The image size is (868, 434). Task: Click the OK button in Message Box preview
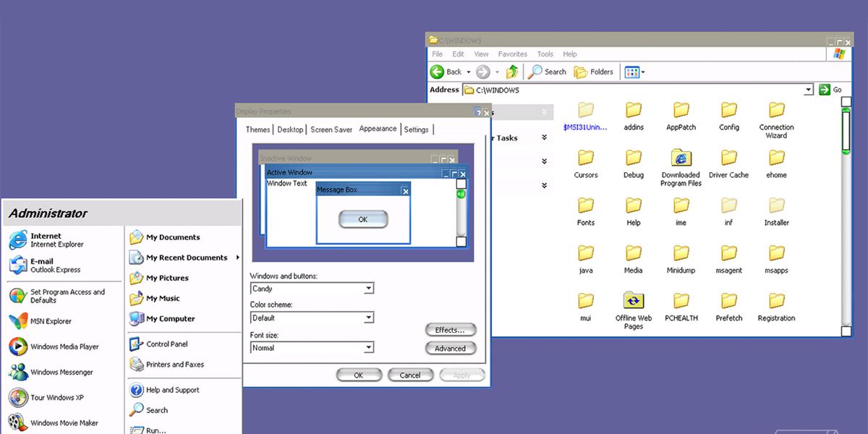362,219
